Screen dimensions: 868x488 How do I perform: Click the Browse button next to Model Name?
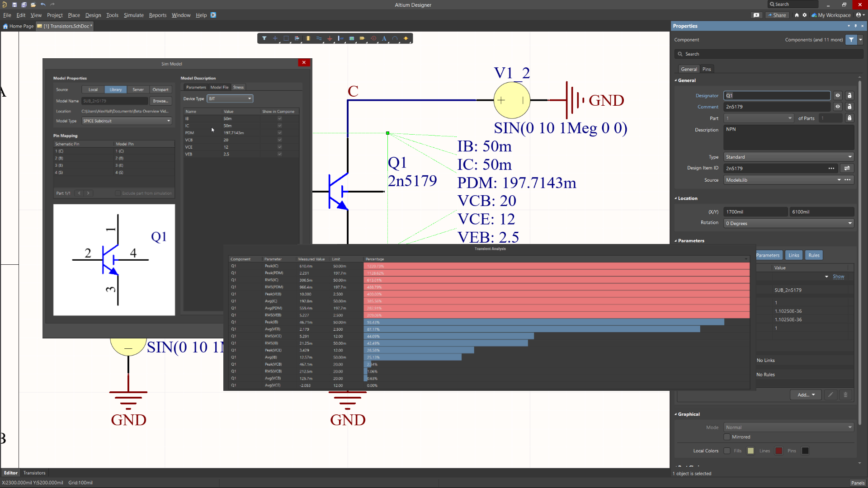click(160, 101)
